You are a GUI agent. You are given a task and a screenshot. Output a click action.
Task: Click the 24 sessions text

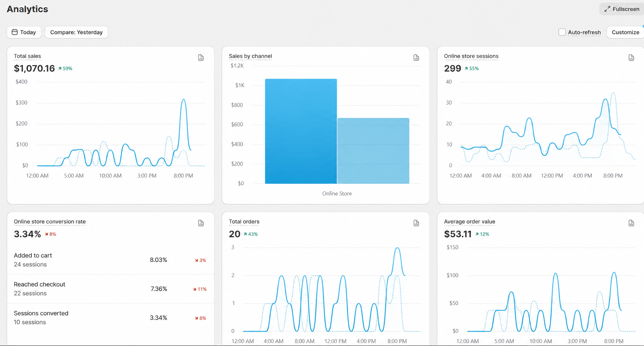point(30,264)
